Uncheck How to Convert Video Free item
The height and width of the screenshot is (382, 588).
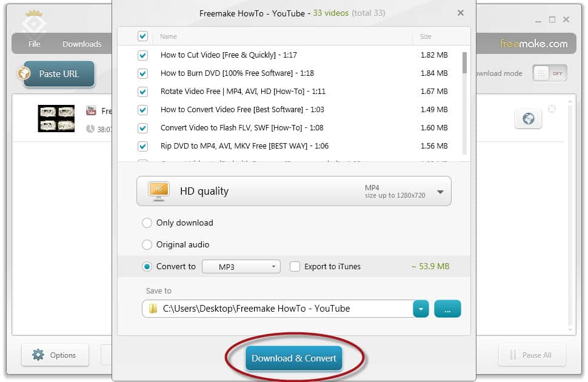[142, 110]
